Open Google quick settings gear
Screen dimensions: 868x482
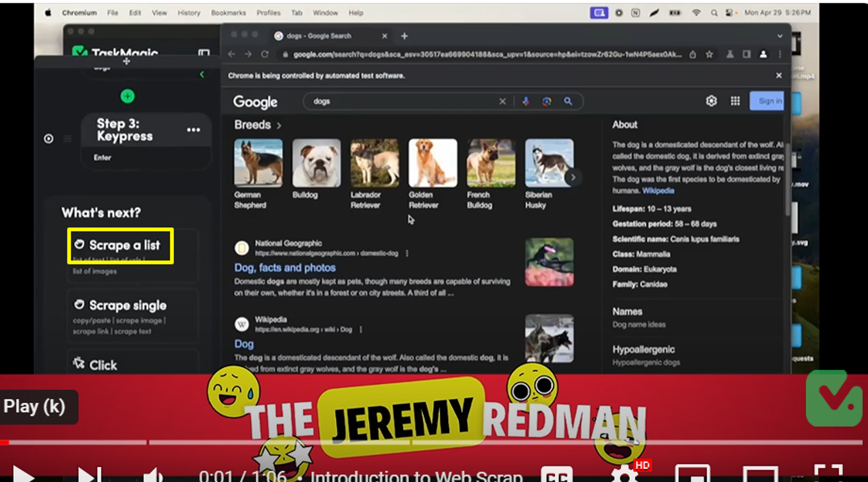point(711,101)
